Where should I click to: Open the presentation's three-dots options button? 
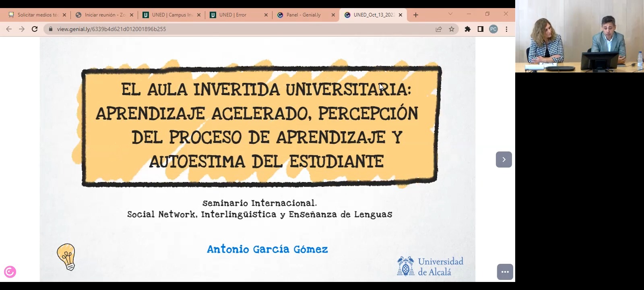pos(505,272)
